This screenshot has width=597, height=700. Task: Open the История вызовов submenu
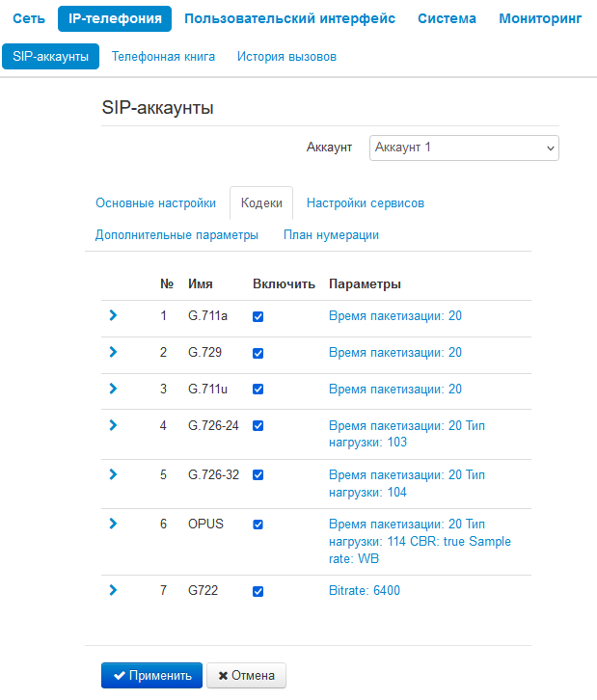point(286,57)
